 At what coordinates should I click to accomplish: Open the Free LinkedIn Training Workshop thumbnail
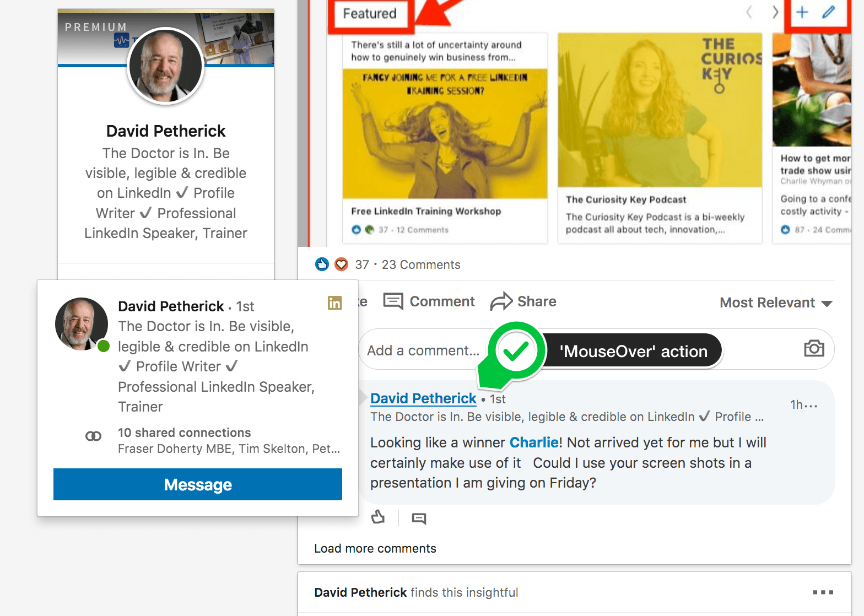pos(445,133)
